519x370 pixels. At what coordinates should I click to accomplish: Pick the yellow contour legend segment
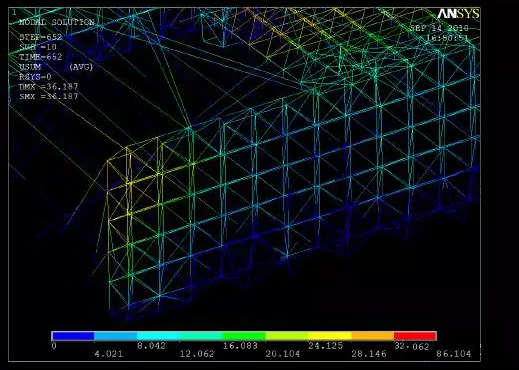tap(330, 336)
